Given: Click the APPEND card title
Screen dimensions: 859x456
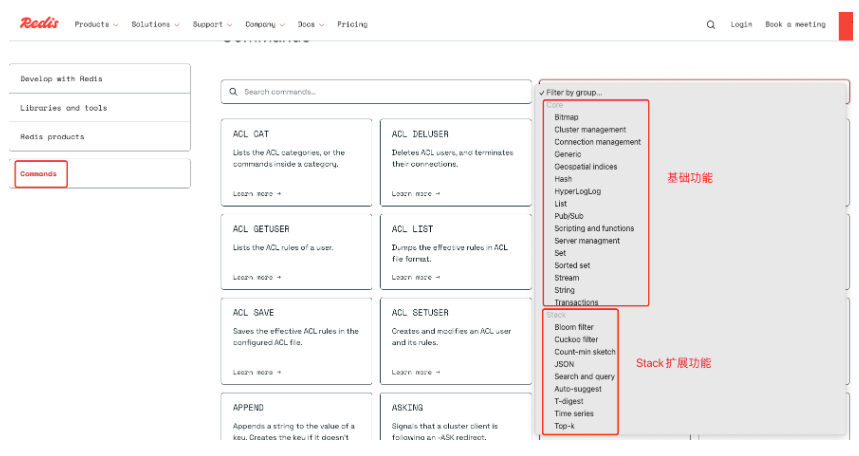Looking at the screenshot, I should [248, 407].
